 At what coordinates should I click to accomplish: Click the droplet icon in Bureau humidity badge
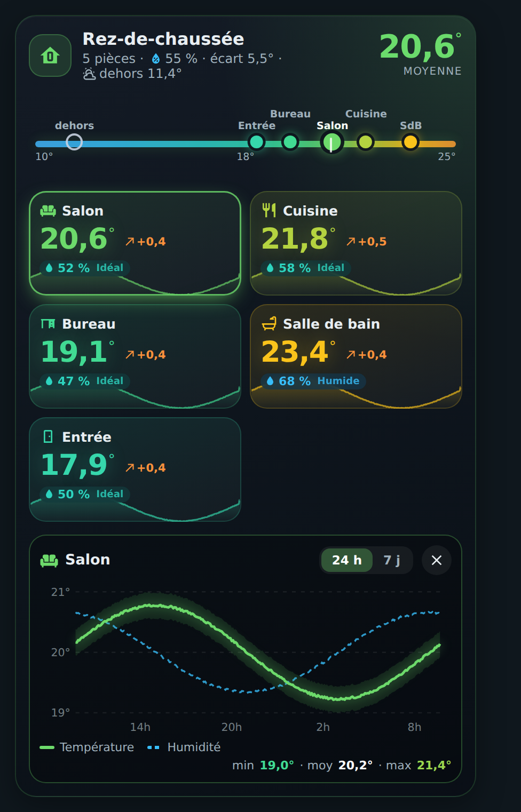pyautogui.click(x=49, y=381)
